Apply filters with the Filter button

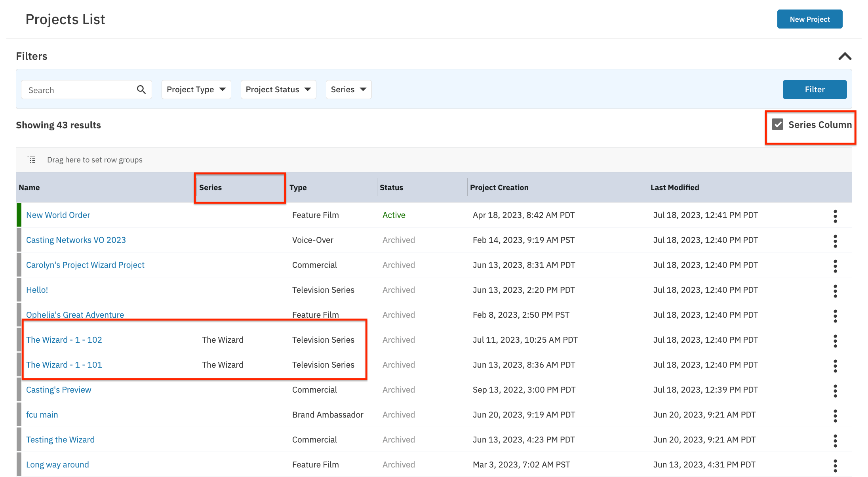coord(815,90)
